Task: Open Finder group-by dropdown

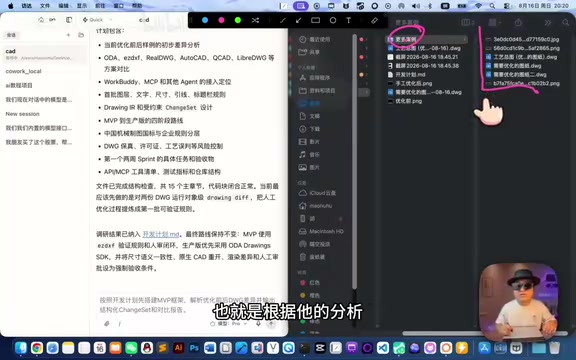Action: click(x=494, y=23)
